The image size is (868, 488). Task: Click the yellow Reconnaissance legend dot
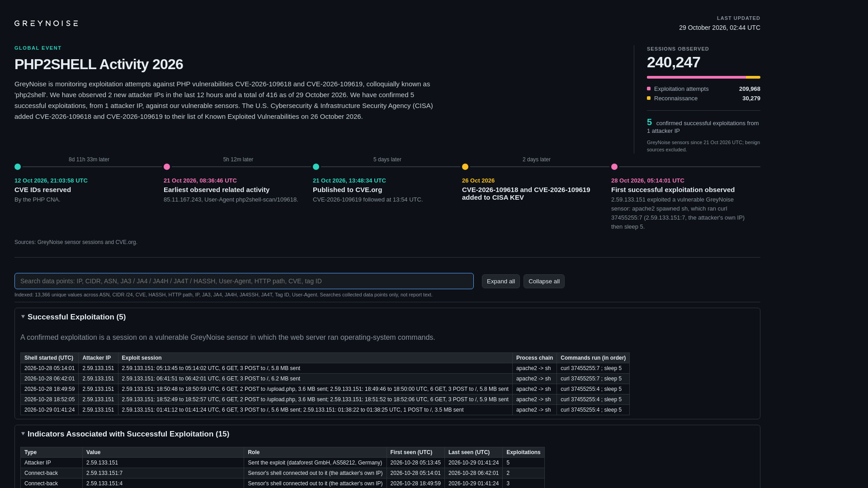tap(649, 98)
